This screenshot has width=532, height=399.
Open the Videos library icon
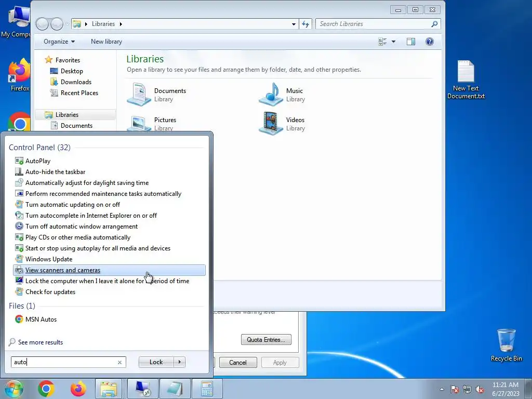[x=270, y=124]
